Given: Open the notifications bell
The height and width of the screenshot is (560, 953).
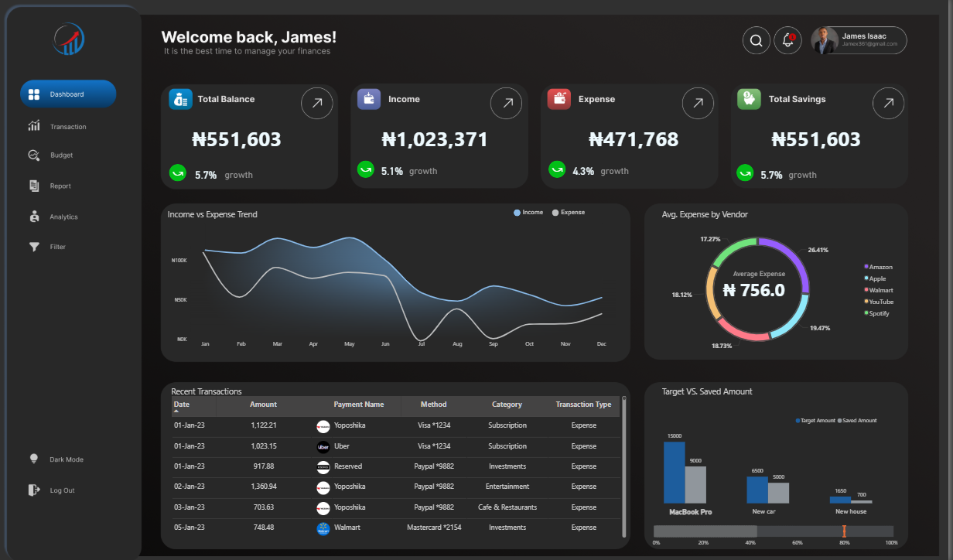Looking at the screenshot, I should click(788, 40).
